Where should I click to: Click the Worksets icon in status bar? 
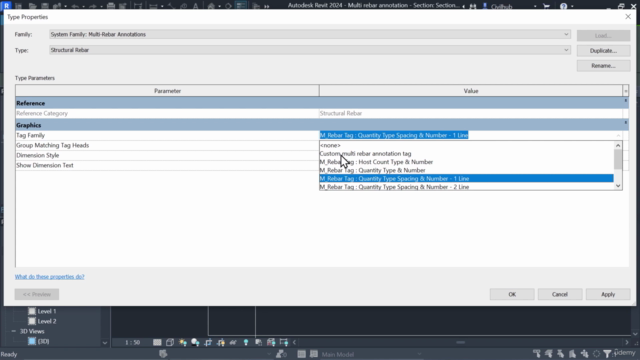[163, 353]
